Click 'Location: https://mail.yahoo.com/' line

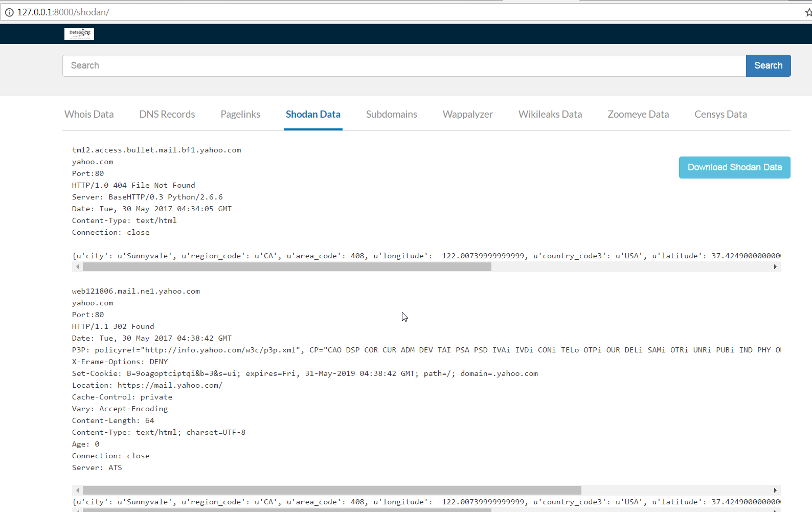pyautogui.click(x=147, y=385)
